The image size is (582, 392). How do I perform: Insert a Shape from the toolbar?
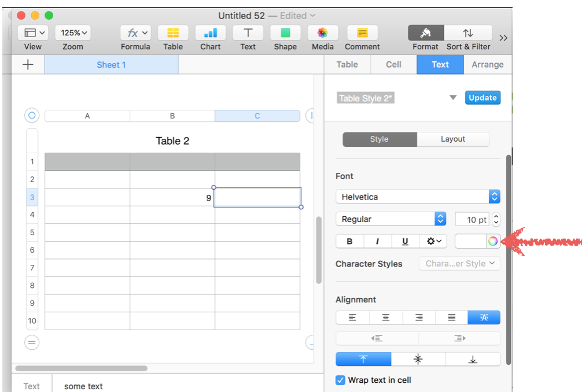(285, 32)
